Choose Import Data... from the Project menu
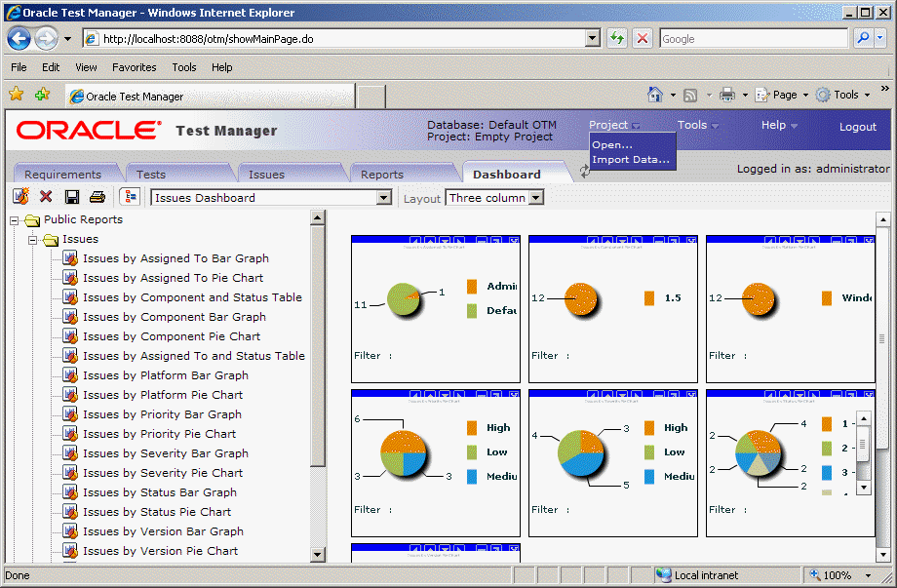Image resolution: width=897 pixels, height=588 pixels. click(x=631, y=160)
